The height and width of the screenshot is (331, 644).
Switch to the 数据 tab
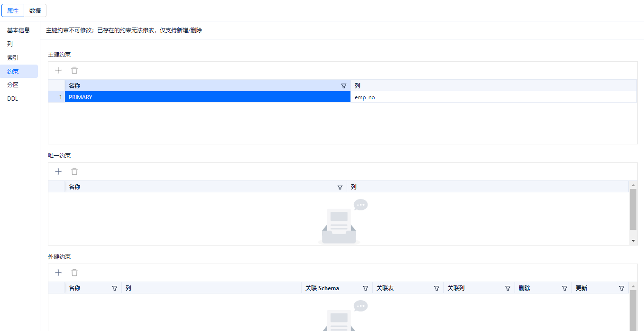click(35, 10)
